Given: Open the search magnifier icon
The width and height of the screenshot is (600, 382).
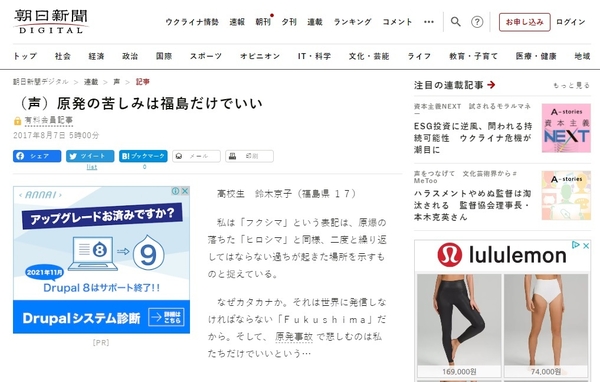Looking at the screenshot, I should point(455,22).
